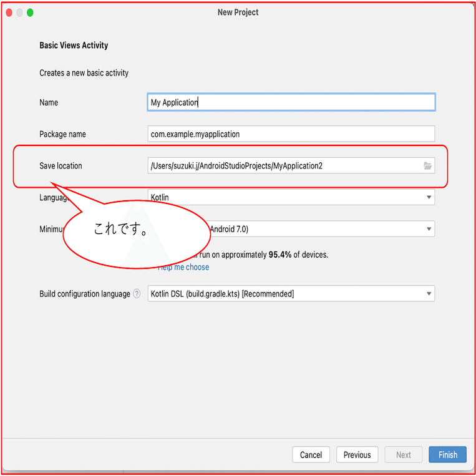Screen dimensions: 476x476
Task: Click the New Project title bar text
Action: [238, 12]
